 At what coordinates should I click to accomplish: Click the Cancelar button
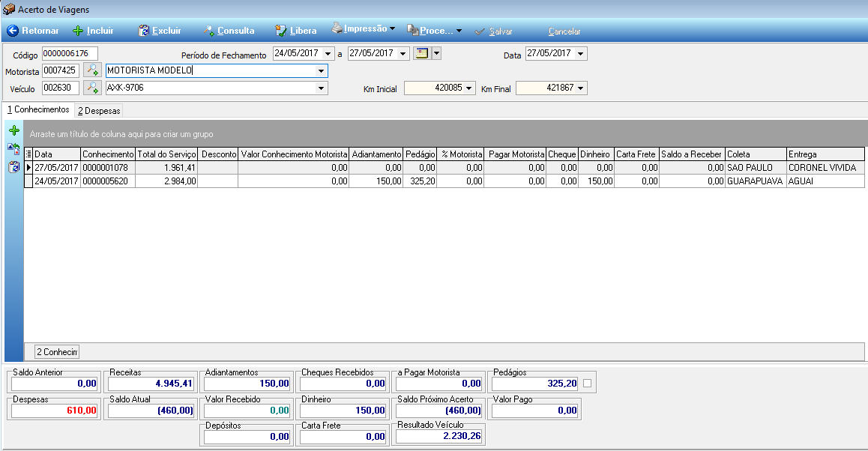click(x=564, y=31)
